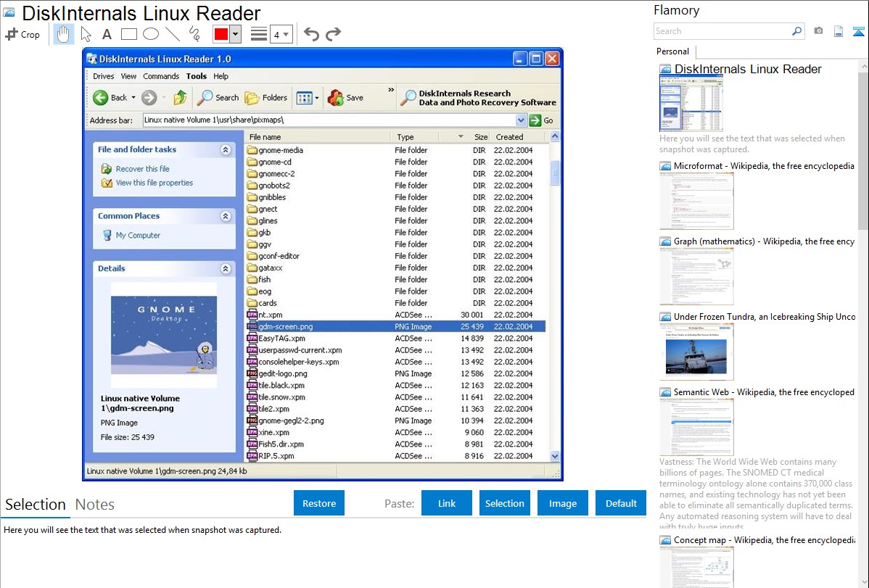Image resolution: width=869 pixels, height=588 pixels.
Task: Click the Forward navigation arrow
Action: pos(149,98)
